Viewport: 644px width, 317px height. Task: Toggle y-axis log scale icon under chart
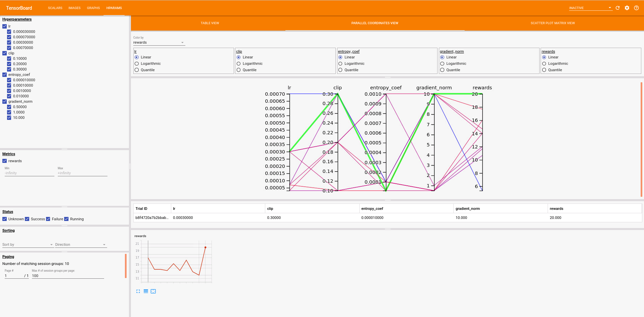tap(146, 291)
